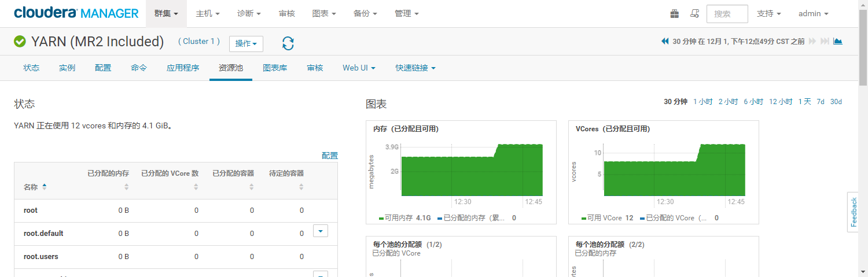Open the Web UI dropdown tab
868x277 pixels.
pos(359,68)
